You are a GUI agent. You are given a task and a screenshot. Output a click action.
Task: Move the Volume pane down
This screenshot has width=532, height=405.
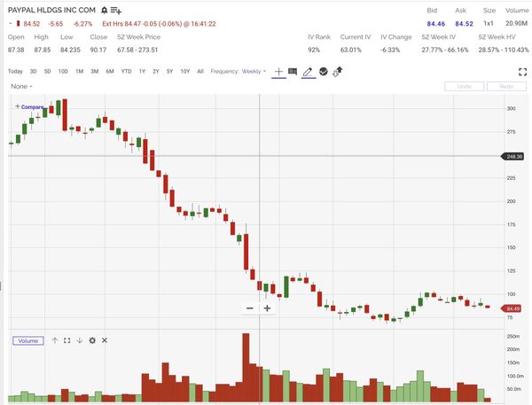click(x=79, y=340)
